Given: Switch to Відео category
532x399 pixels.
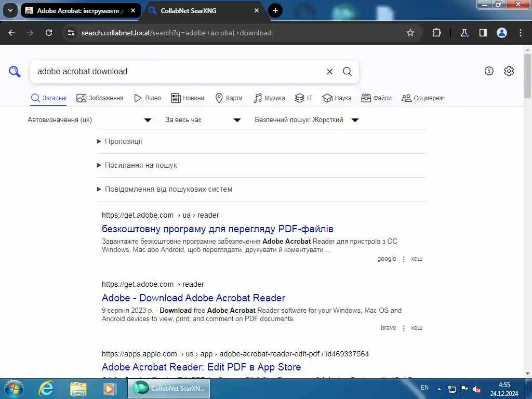Looking at the screenshot, I should coord(148,98).
